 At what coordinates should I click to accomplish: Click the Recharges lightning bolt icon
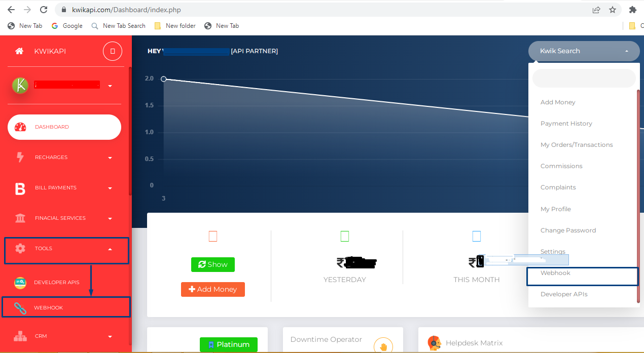[x=20, y=158]
